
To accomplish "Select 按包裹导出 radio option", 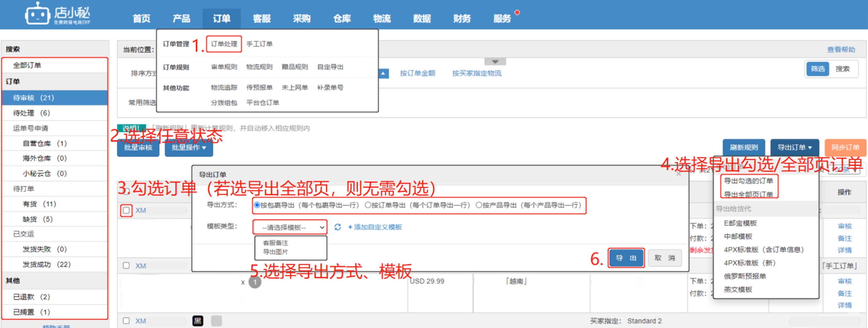I will 257,205.
